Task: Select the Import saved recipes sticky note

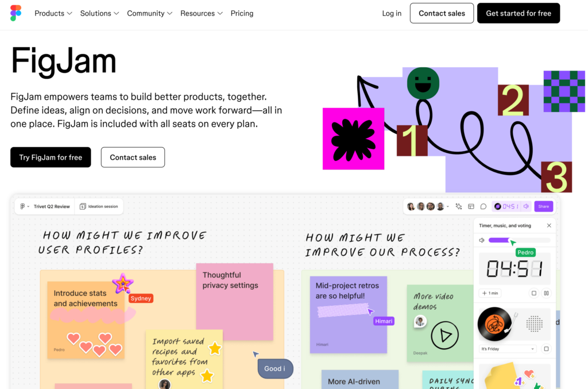Action: point(184,359)
